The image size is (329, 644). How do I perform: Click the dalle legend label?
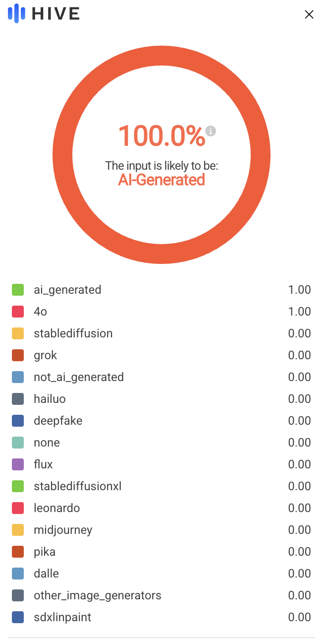pos(46,574)
